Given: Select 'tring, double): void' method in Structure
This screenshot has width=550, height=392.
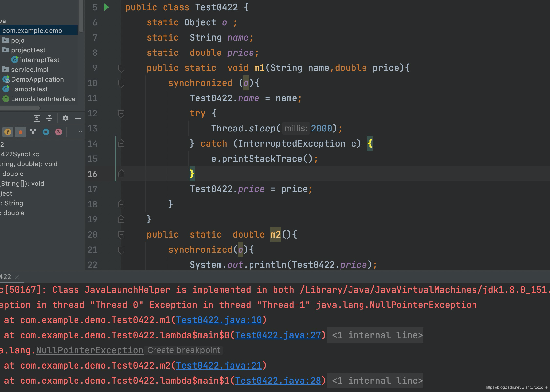Looking at the screenshot, I should coord(29,164).
